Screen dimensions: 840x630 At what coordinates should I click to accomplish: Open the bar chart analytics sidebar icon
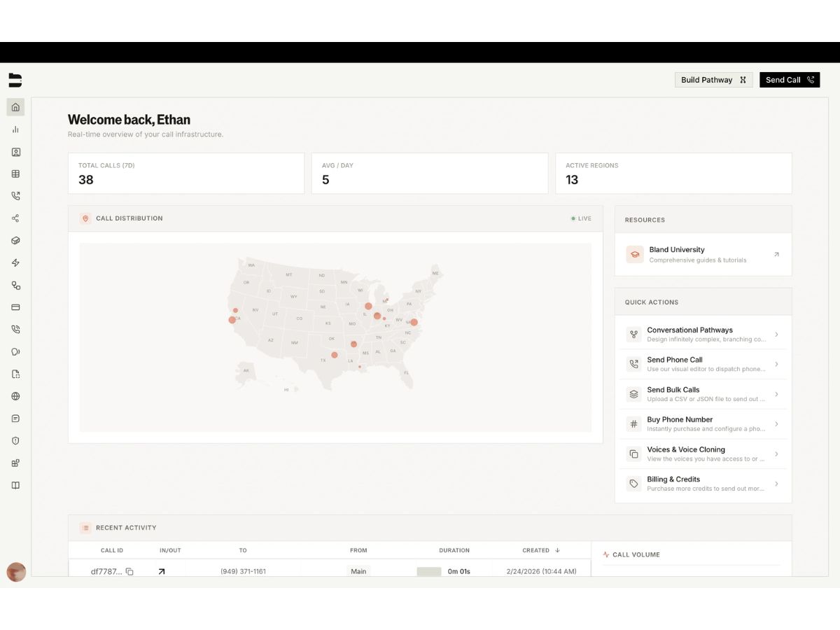point(15,129)
